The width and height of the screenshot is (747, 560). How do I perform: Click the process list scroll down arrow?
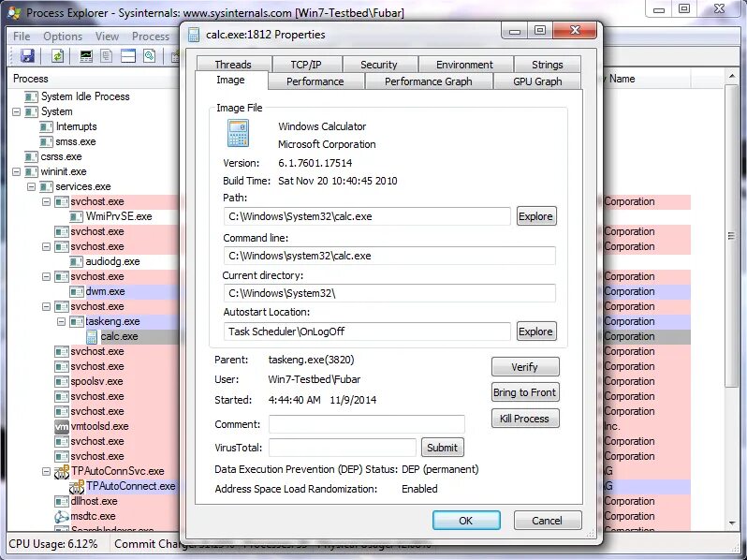(x=731, y=523)
